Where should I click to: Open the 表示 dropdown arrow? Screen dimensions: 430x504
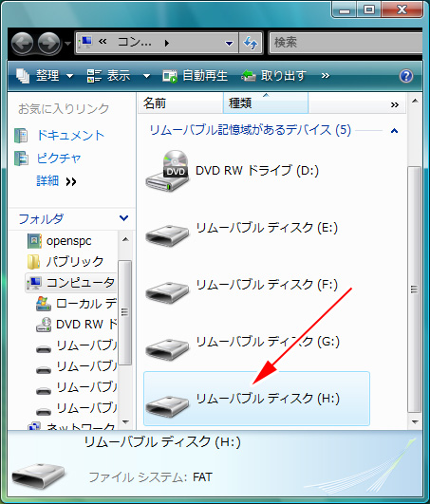tap(146, 76)
